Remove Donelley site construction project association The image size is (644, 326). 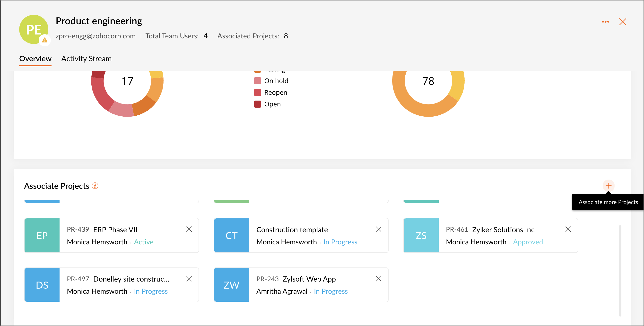[x=189, y=279]
